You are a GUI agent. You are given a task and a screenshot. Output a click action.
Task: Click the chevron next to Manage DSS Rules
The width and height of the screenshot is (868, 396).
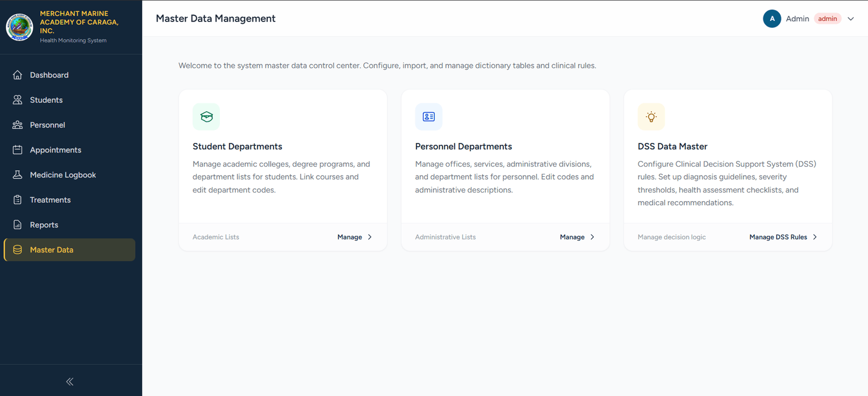coord(815,237)
